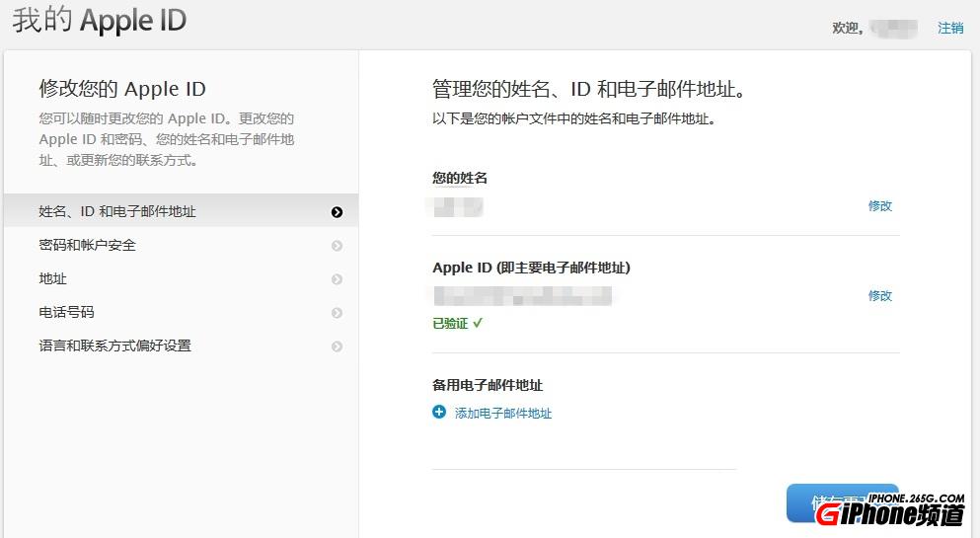Click 修改 link next to Apple ID email

[x=880, y=295]
